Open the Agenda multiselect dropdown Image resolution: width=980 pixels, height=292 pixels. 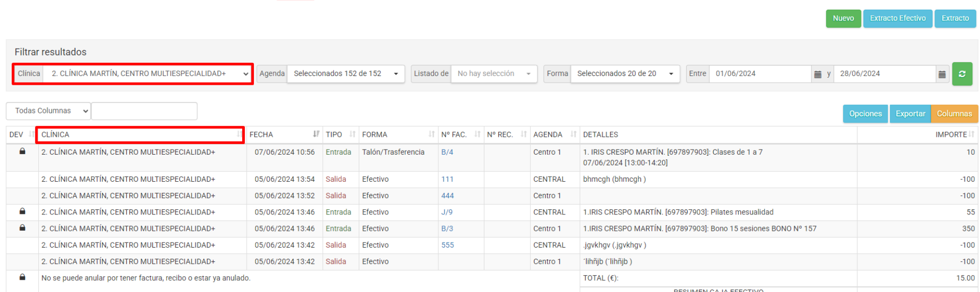click(345, 74)
